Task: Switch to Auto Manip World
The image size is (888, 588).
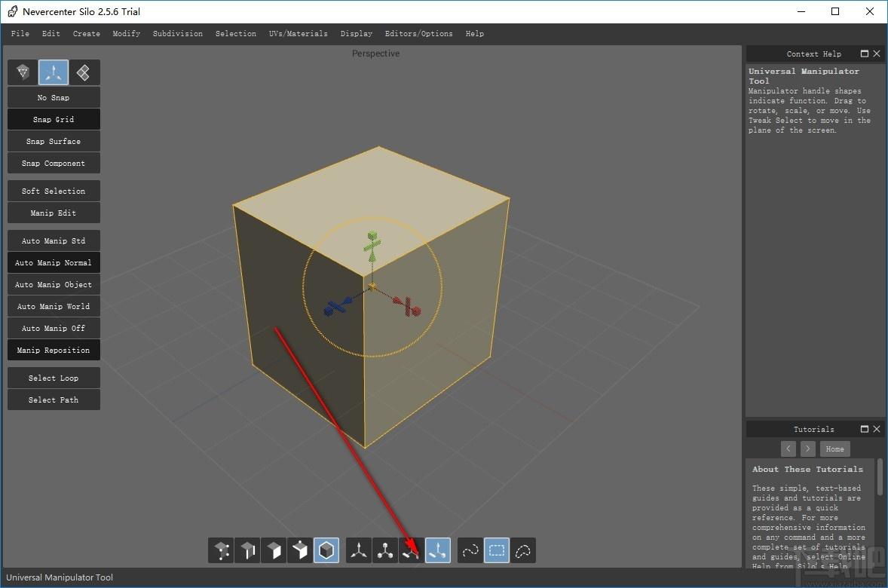Action: [54, 307]
